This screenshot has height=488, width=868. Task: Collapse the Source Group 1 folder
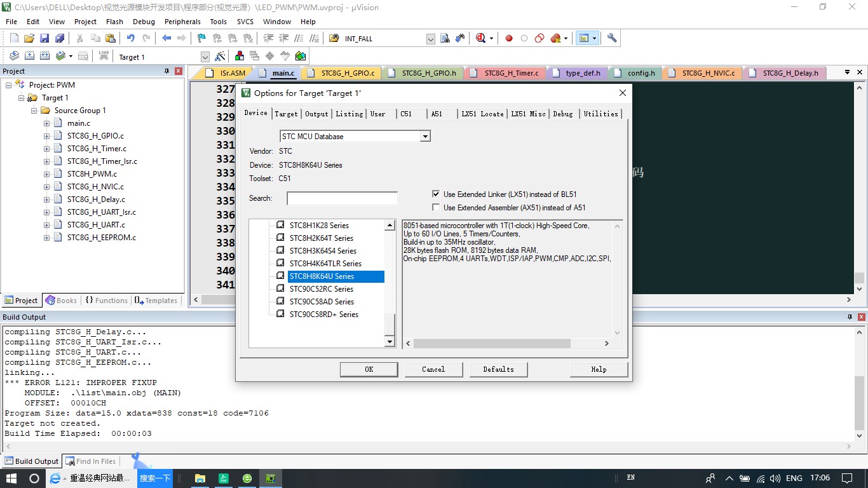[34, 111]
